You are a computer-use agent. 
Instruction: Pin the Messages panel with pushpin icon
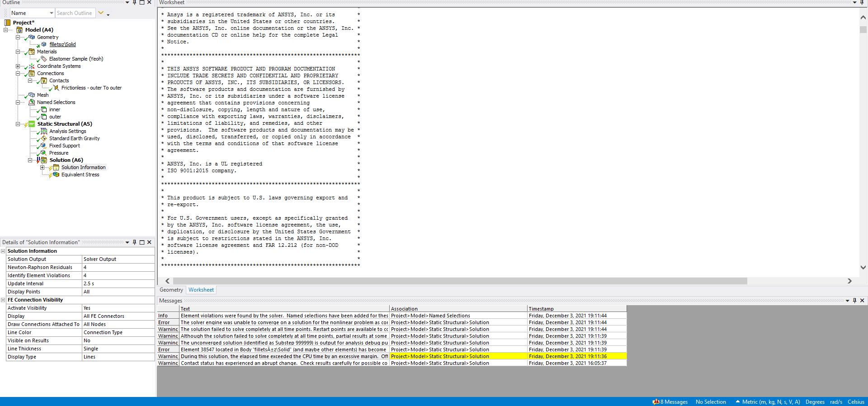tap(854, 301)
